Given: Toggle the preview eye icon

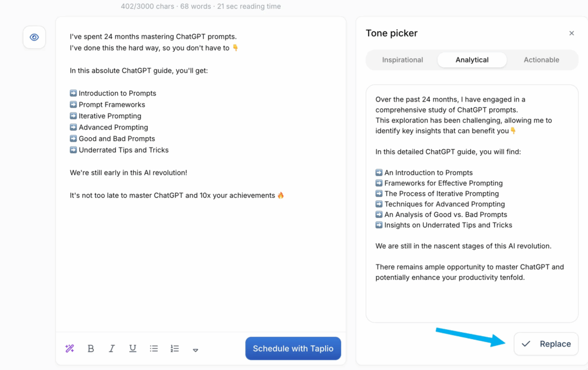Looking at the screenshot, I should 34,37.
